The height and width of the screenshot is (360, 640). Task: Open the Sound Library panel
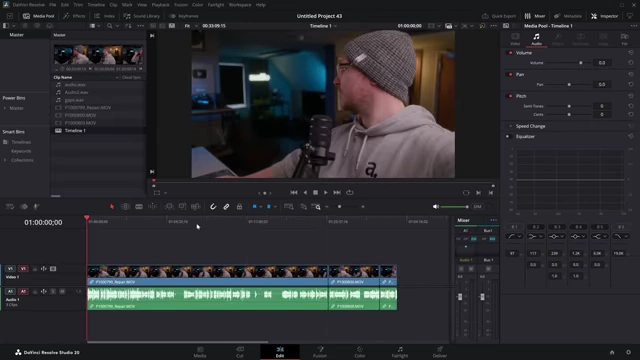click(142, 16)
